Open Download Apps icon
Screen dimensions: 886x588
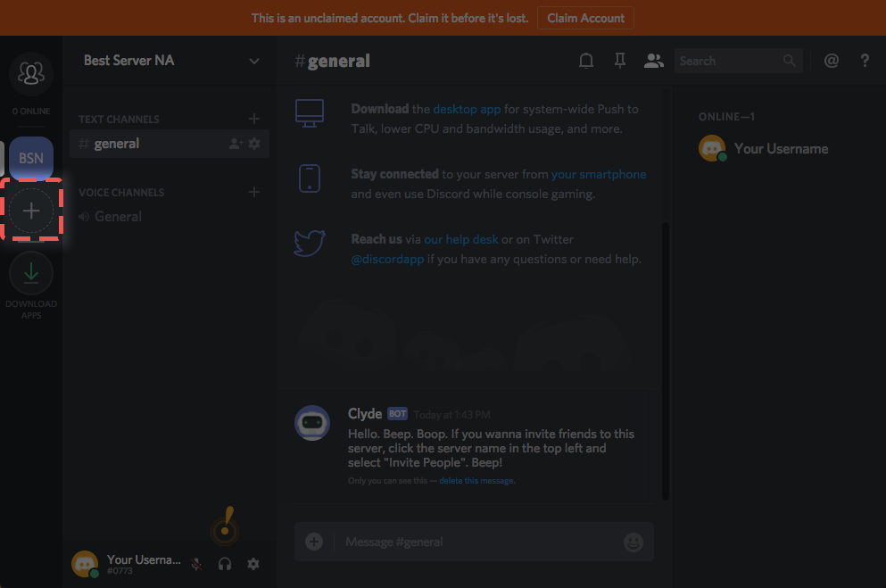pyautogui.click(x=31, y=273)
